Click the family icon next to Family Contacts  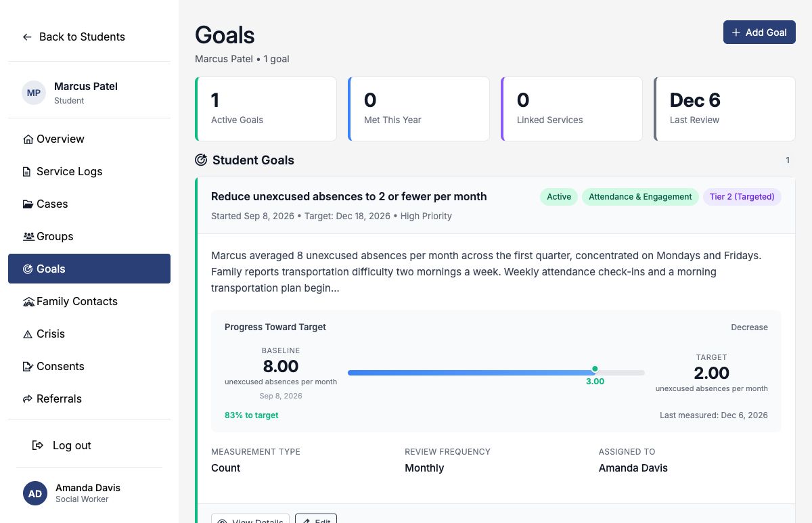click(x=28, y=302)
